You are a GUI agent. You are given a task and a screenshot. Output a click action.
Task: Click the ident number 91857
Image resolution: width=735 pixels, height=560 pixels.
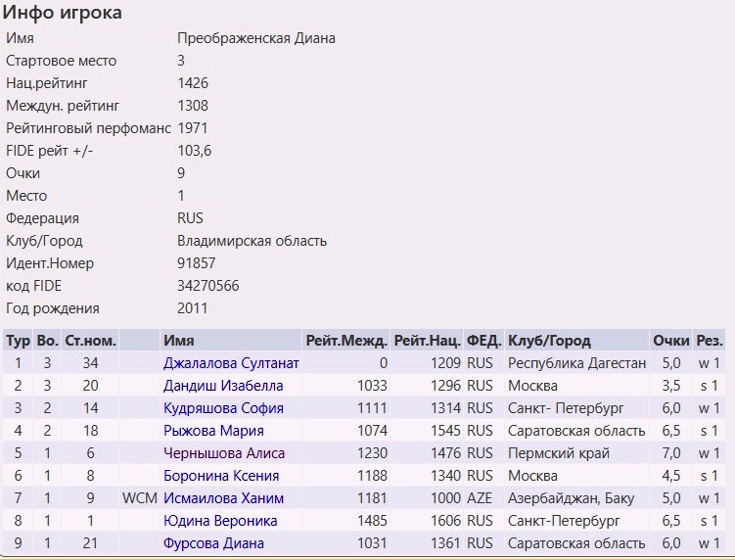click(x=196, y=263)
